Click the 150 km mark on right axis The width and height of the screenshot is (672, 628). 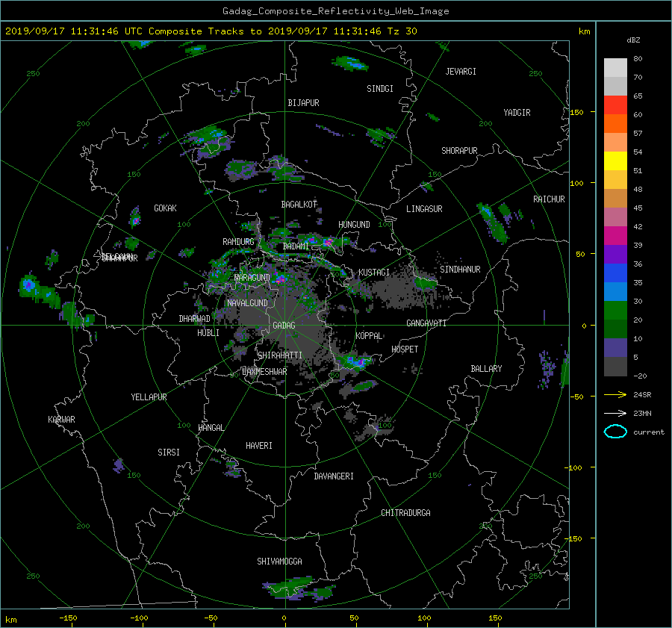[x=576, y=112]
